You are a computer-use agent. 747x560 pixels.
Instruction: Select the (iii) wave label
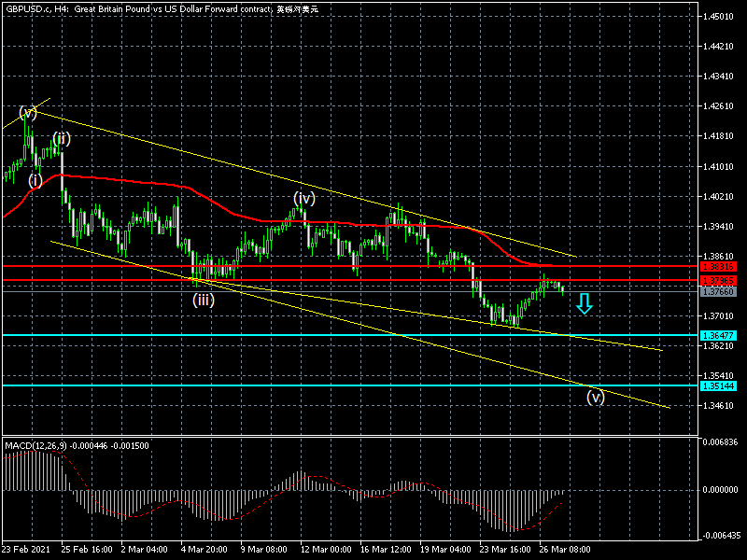coord(204,300)
